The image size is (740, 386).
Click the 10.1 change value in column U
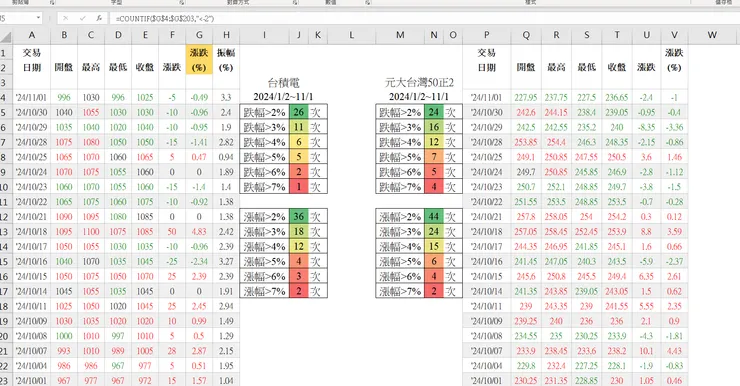click(x=646, y=351)
